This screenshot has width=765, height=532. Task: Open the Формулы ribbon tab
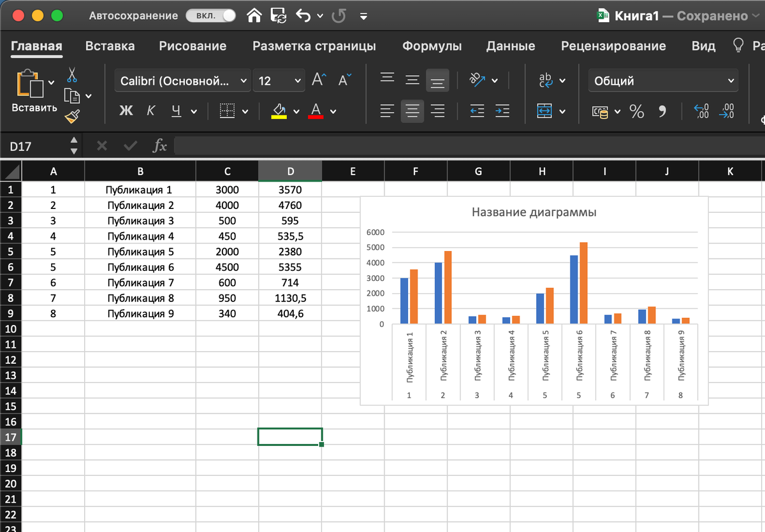click(x=432, y=46)
